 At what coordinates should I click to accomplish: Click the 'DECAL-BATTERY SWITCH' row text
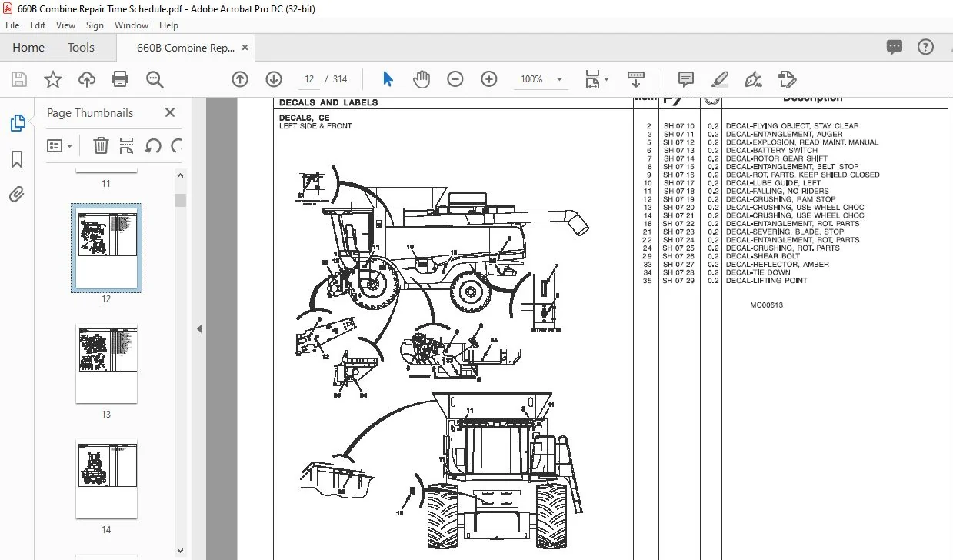click(771, 151)
